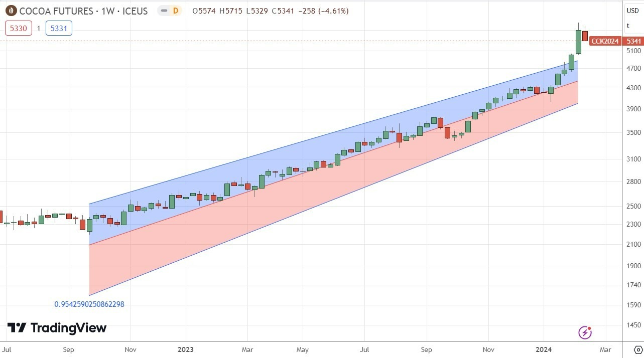Click the blue 5331 buy price button
This screenshot has width=644, height=358.
click(59, 28)
